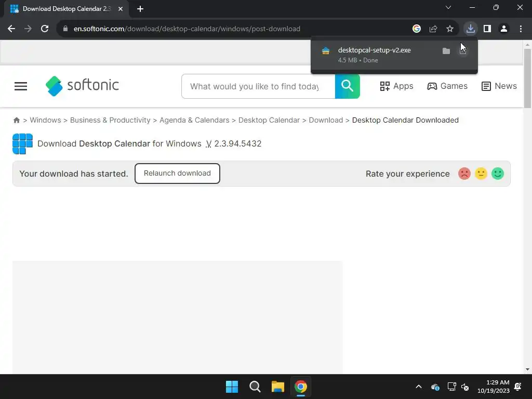Open a new browser tab

click(140, 9)
